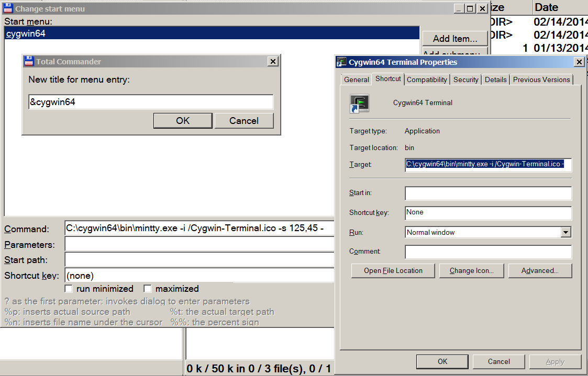The image size is (588, 376).
Task: Switch to the General tab
Action: (356, 79)
